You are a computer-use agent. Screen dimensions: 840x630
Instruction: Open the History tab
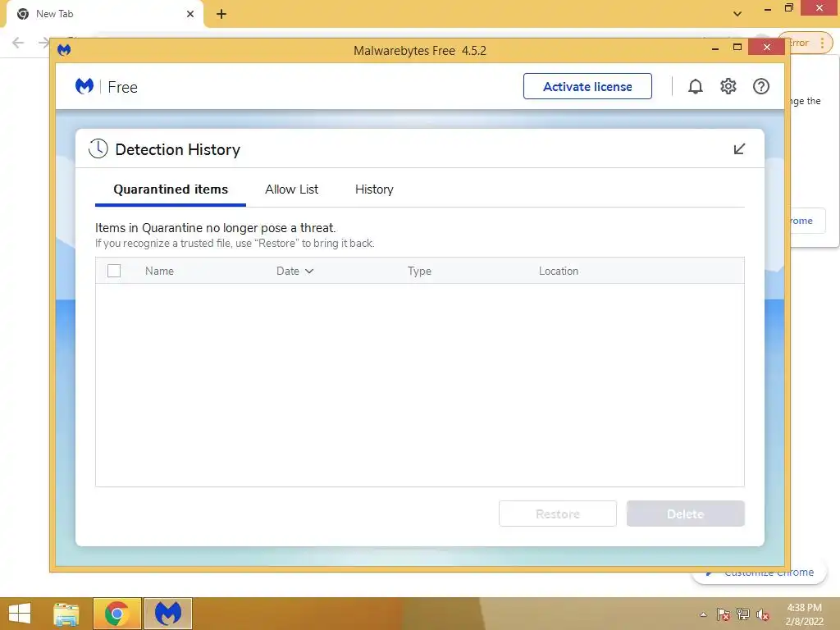click(374, 189)
